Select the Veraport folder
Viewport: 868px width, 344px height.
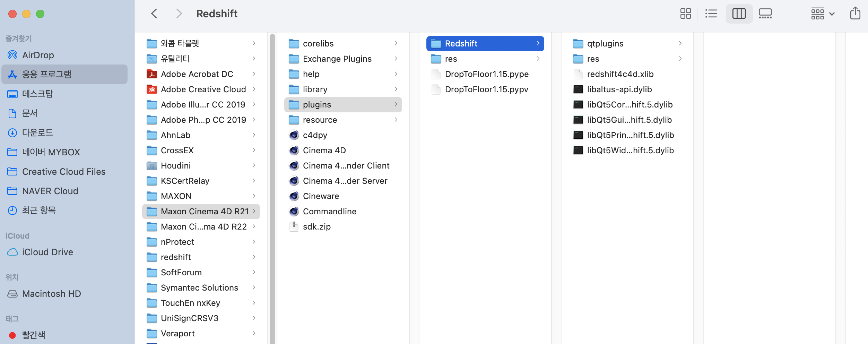201,333
